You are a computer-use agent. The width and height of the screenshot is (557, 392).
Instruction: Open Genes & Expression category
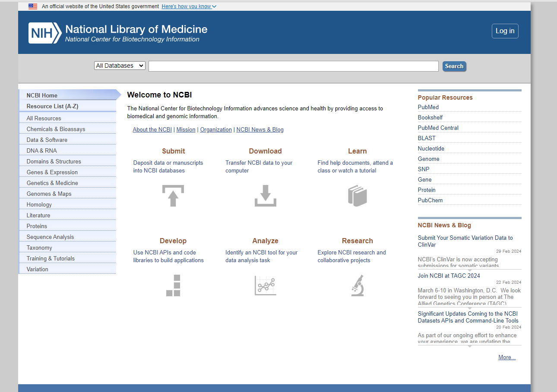point(68,172)
